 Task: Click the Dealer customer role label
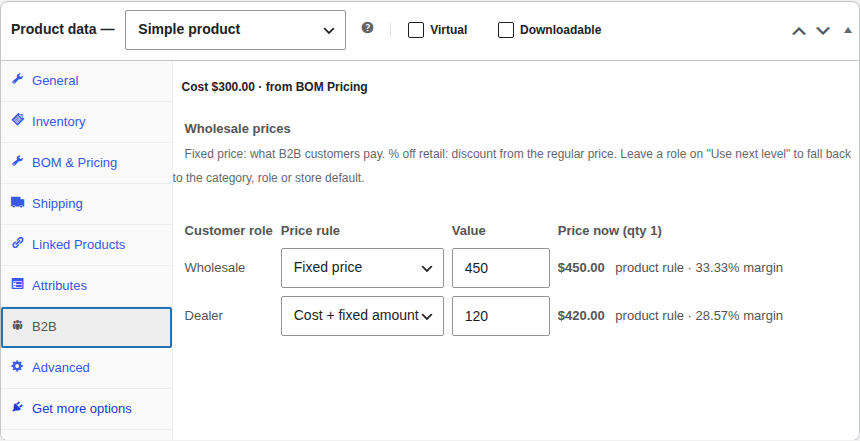tap(203, 316)
